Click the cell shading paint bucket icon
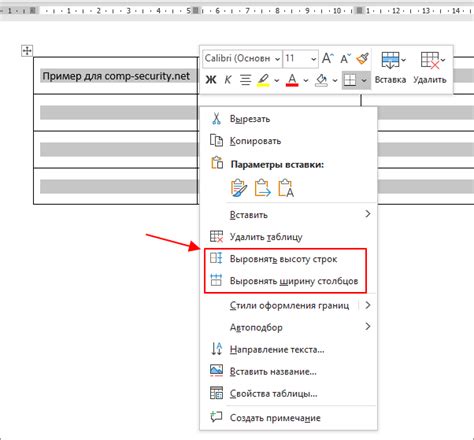Image resolution: width=474 pixels, height=440 pixels. [x=321, y=80]
